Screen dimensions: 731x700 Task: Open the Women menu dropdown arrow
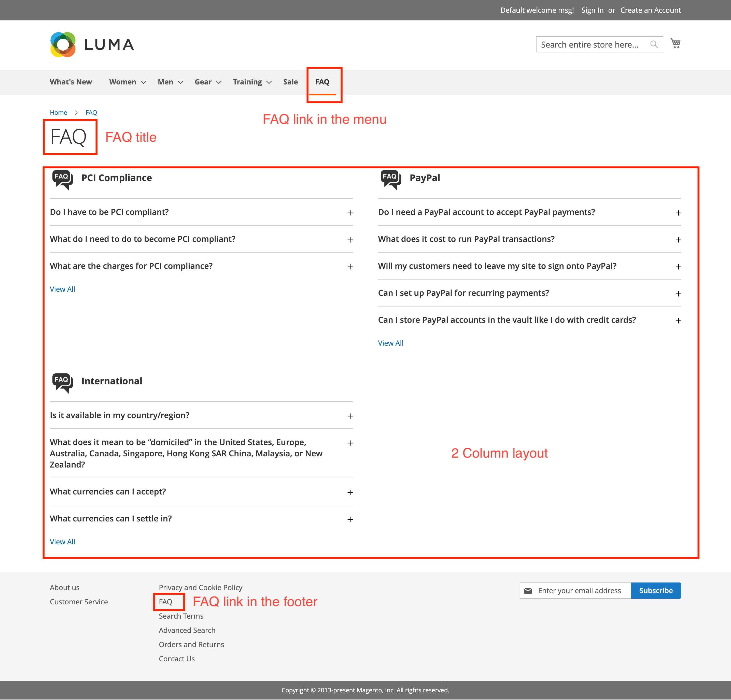coord(144,82)
